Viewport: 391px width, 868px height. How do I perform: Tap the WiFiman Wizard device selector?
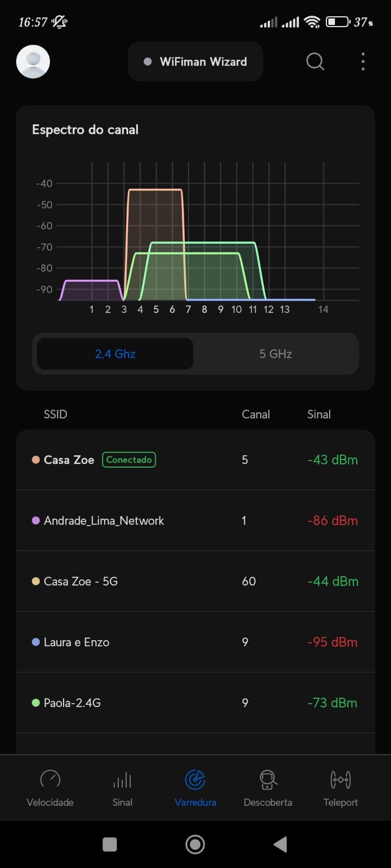pyautogui.click(x=195, y=62)
